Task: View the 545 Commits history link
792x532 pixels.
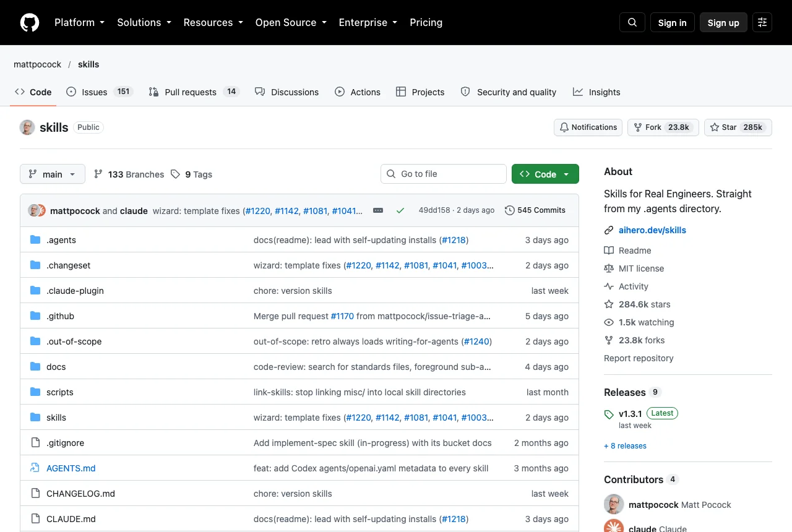Action: 535,210
